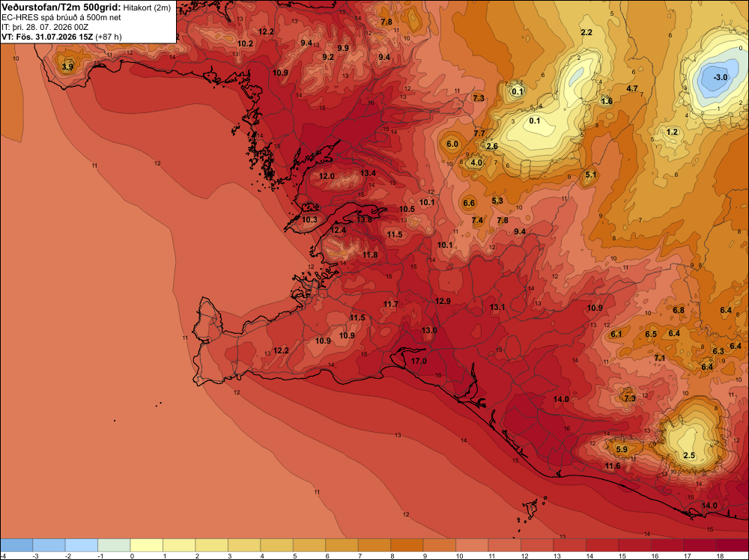Select the 11.6 temperature label
Image resolution: width=749 pixels, height=560 pixels.
pyautogui.click(x=613, y=466)
